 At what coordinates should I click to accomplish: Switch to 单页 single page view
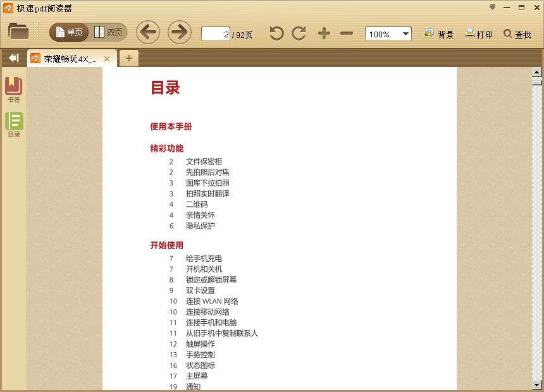[x=69, y=32]
